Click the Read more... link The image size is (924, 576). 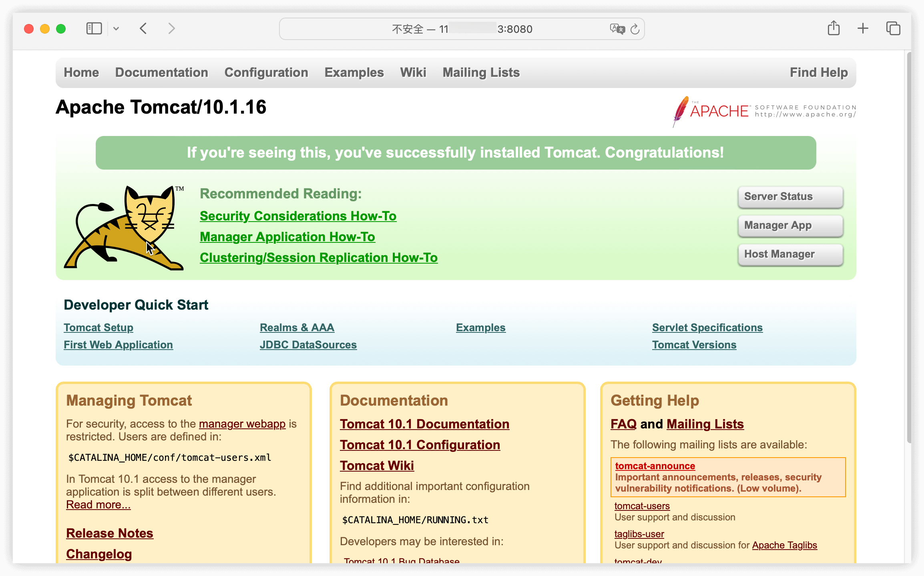pos(98,505)
